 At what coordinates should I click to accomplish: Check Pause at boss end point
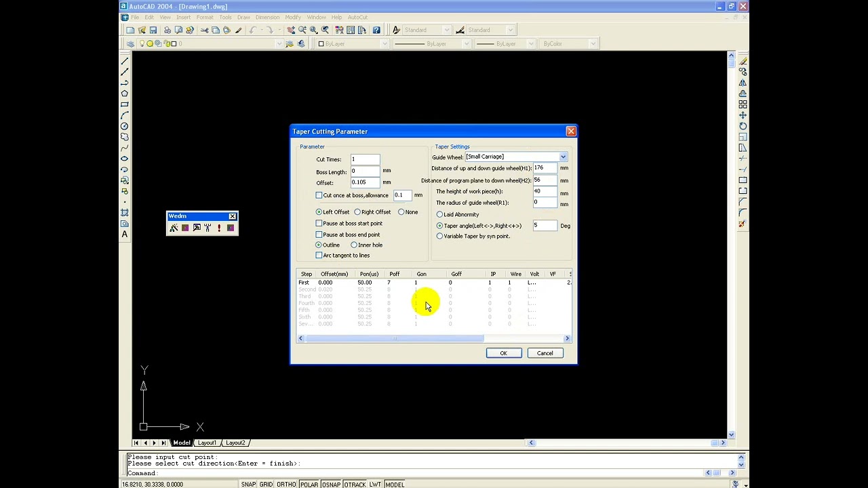[x=319, y=235]
